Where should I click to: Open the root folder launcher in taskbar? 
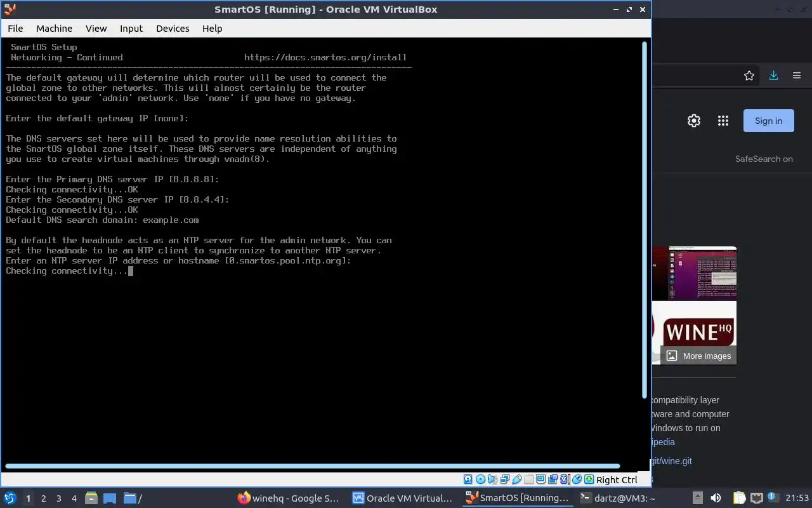132,498
